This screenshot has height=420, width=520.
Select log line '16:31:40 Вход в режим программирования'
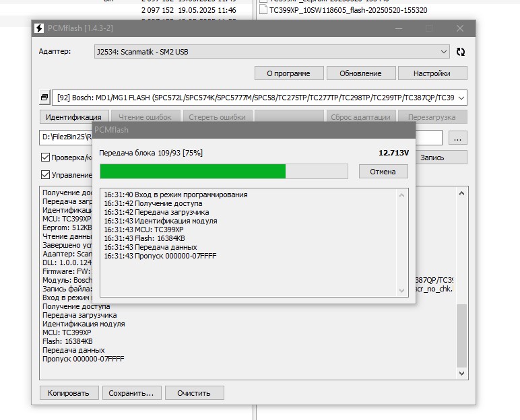click(x=176, y=195)
